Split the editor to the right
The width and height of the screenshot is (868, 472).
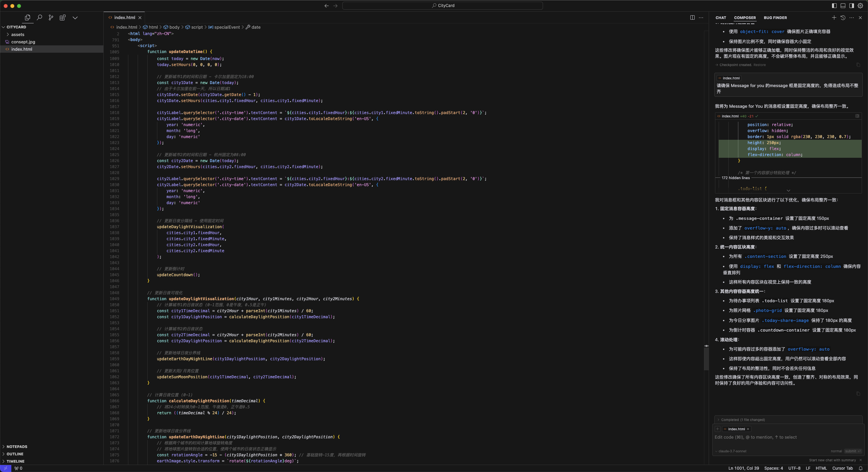[692, 18]
